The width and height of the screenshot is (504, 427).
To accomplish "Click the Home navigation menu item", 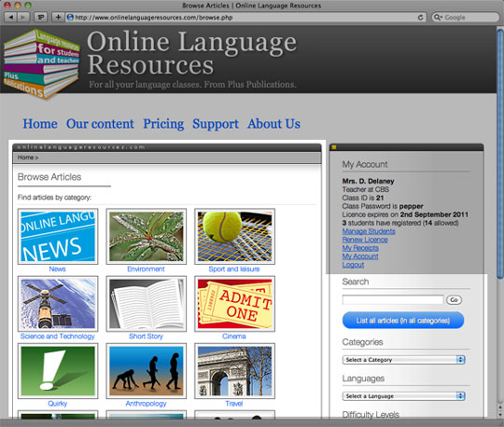I will click(40, 124).
